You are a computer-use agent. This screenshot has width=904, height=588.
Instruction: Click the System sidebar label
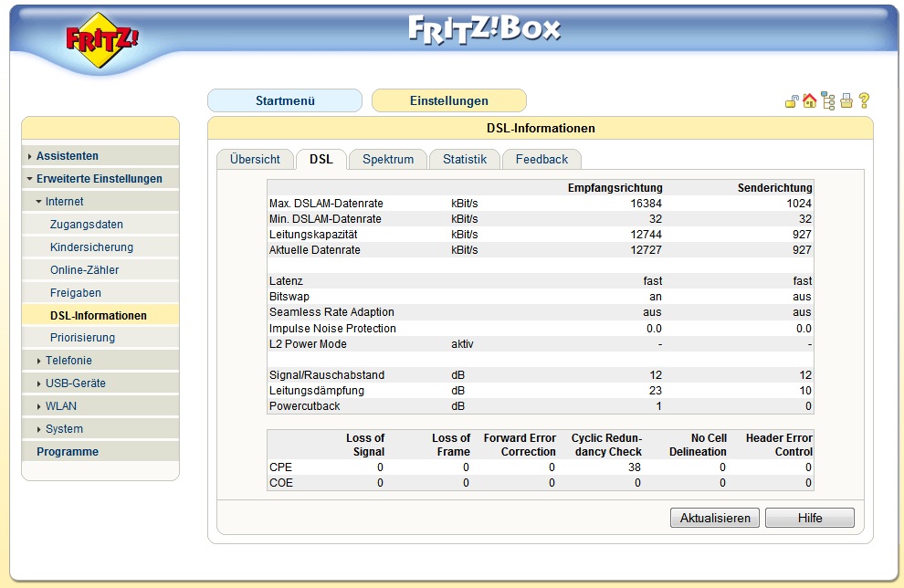[64, 429]
